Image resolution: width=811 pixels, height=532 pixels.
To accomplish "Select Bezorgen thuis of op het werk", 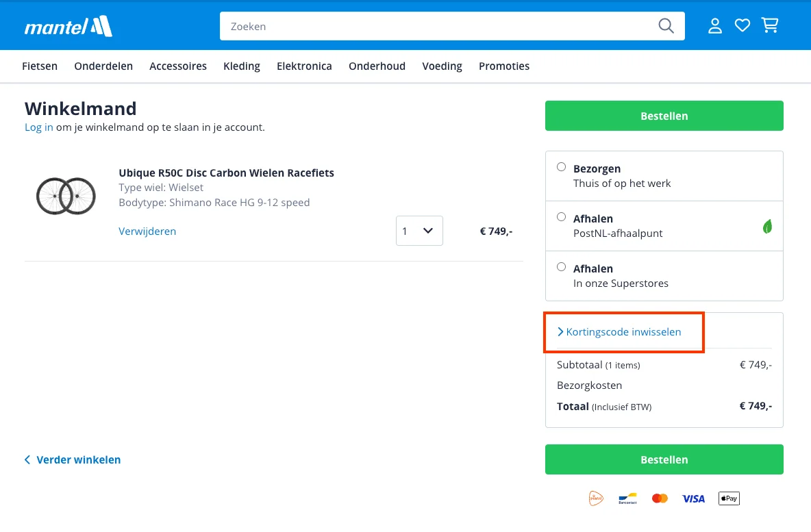I will pos(561,167).
